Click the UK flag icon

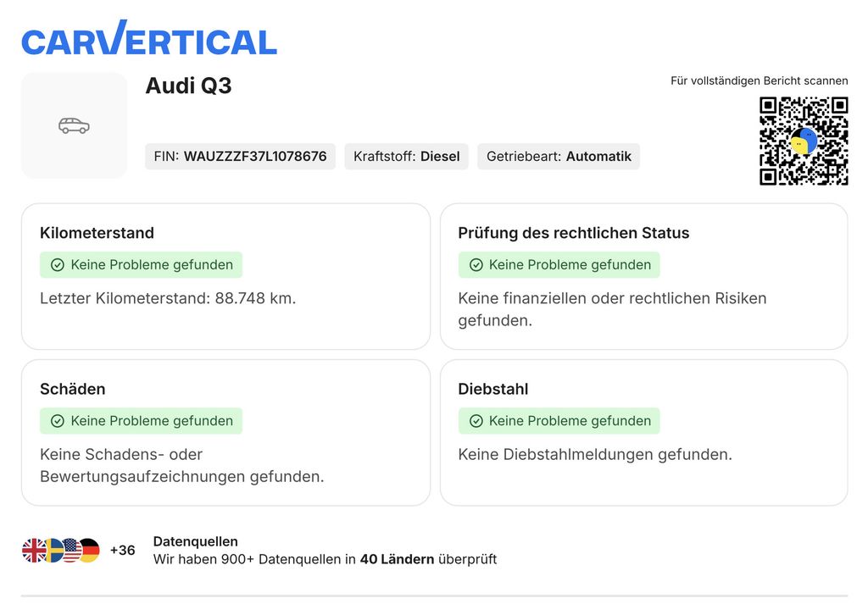(x=33, y=551)
